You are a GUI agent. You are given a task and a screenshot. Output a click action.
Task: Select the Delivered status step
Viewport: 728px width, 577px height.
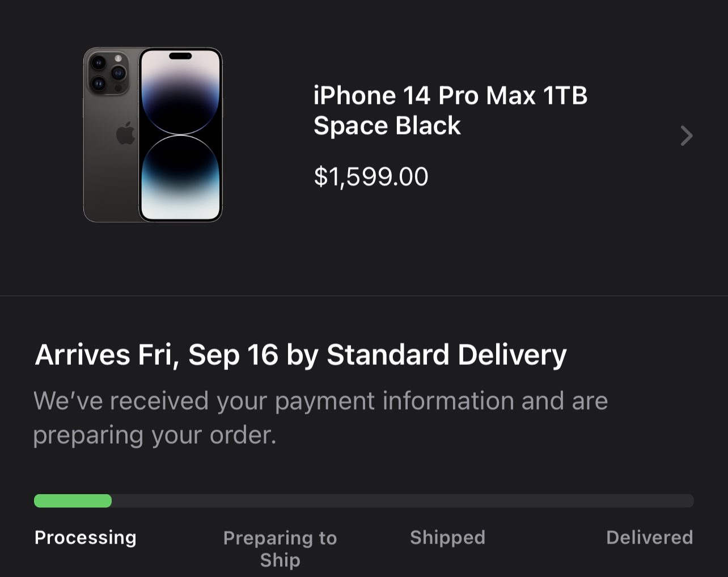coord(649,537)
